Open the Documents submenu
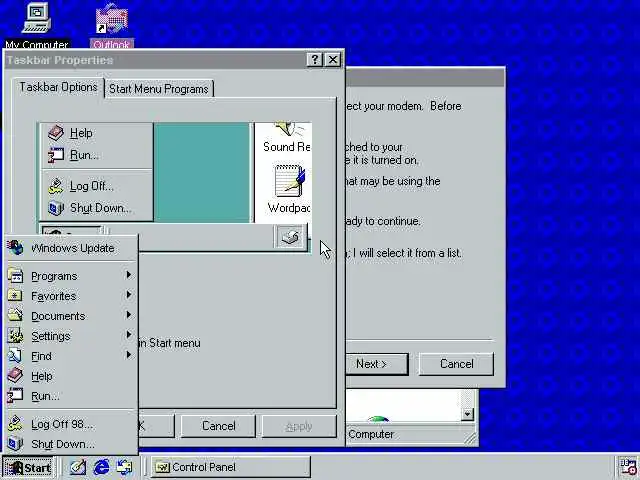The height and width of the screenshot is (480, 640). (x=72, y=316)
